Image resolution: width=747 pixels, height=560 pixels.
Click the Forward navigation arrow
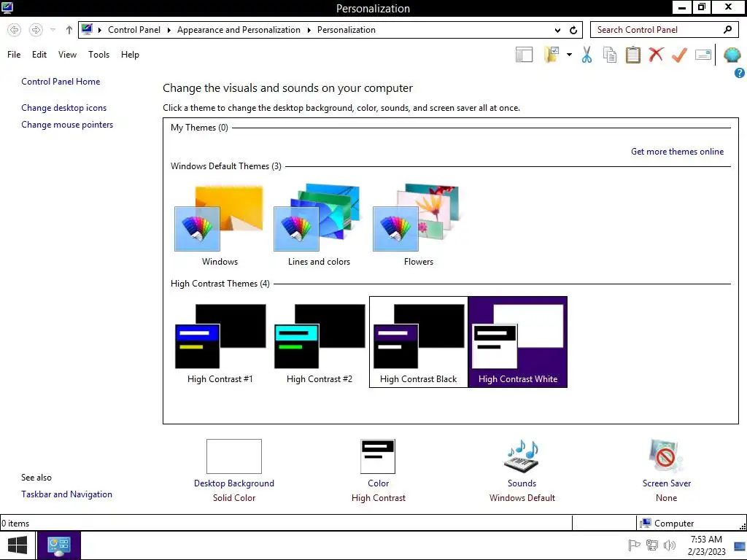click(36, 30)
